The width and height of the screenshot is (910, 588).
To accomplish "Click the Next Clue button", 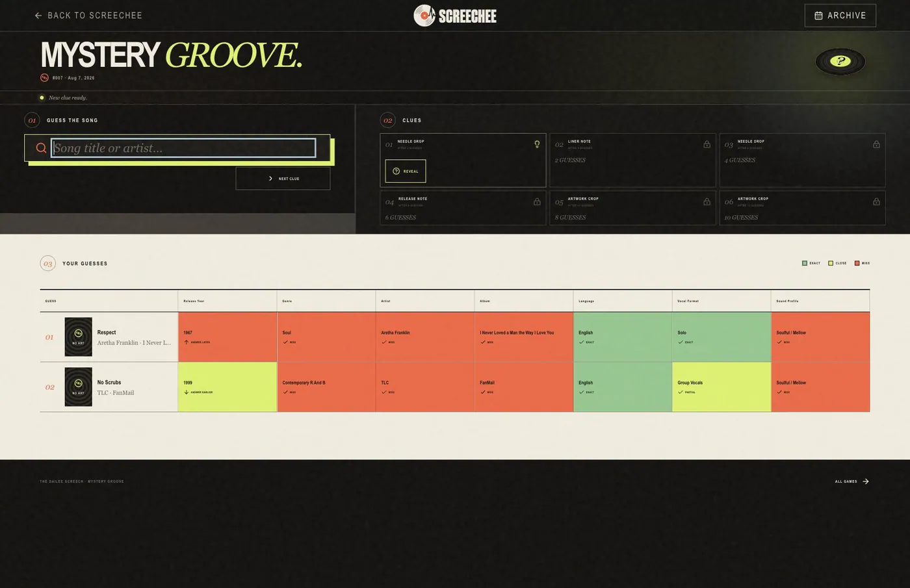I will [x=283, y=179].
